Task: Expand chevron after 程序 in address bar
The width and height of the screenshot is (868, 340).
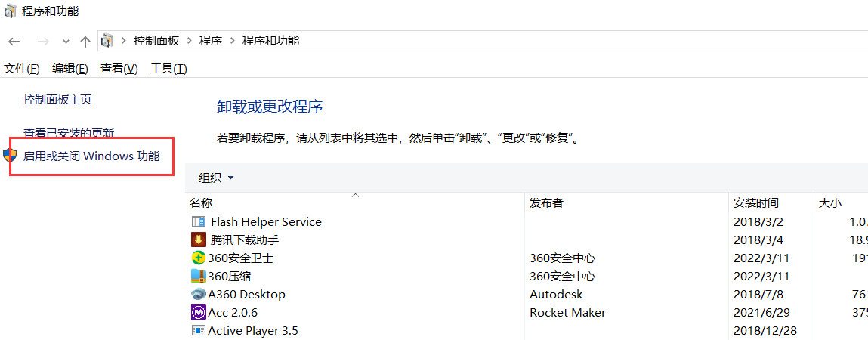Action: coord(232,41)
